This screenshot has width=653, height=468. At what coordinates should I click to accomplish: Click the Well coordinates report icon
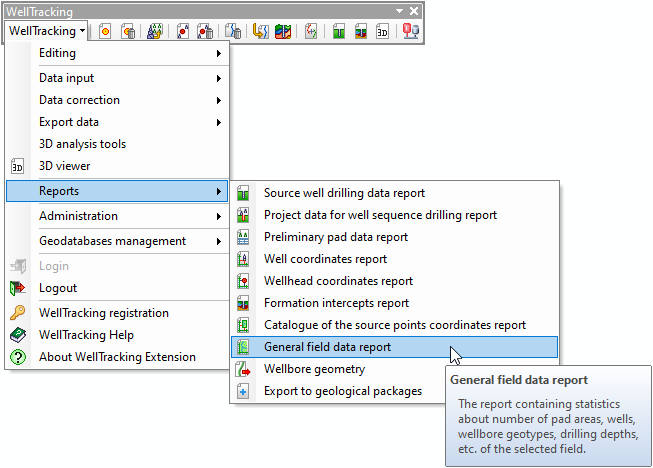click(243, 259)
